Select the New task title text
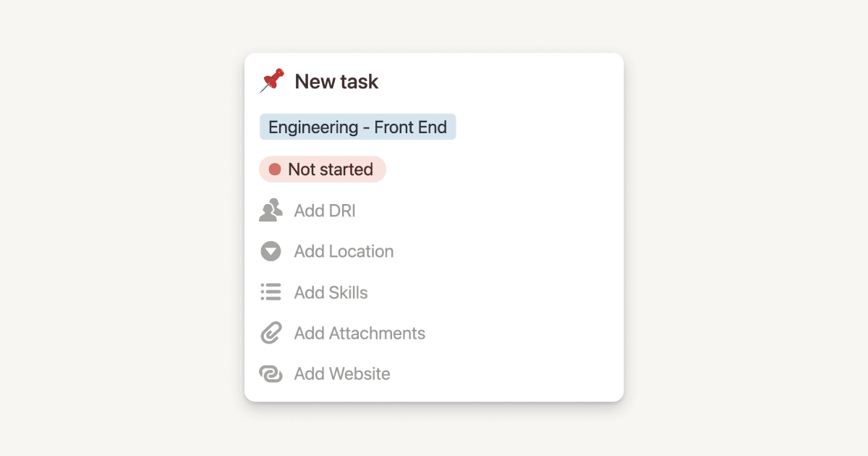868x456 pixels. 336,81
